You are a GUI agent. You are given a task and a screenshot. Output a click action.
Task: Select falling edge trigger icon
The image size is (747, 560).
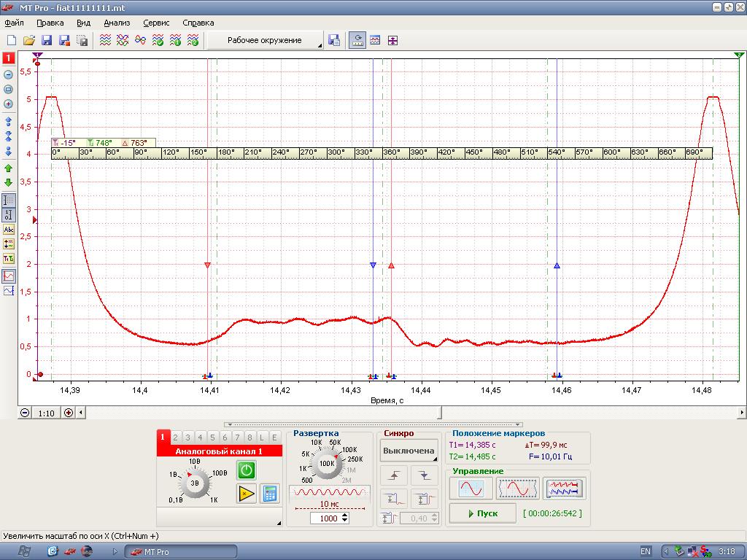coord(424,475)
